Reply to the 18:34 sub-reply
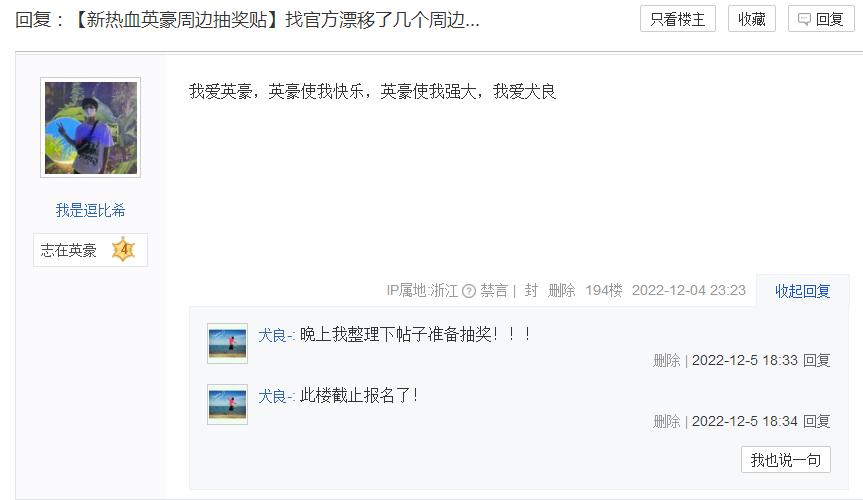 pos(817,422)
